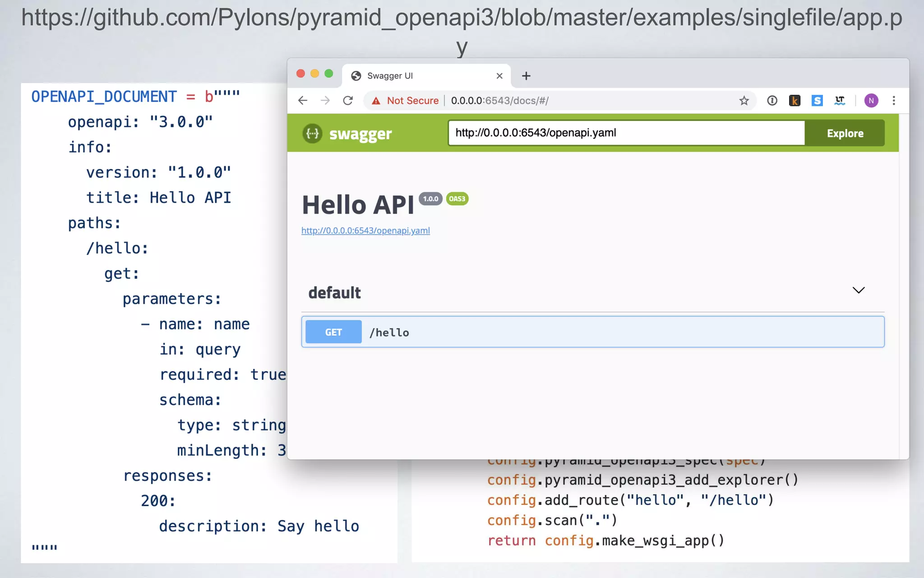924x578 pixels.
Task: Collapse the default section chevron
Action: [x=859, y=290]
